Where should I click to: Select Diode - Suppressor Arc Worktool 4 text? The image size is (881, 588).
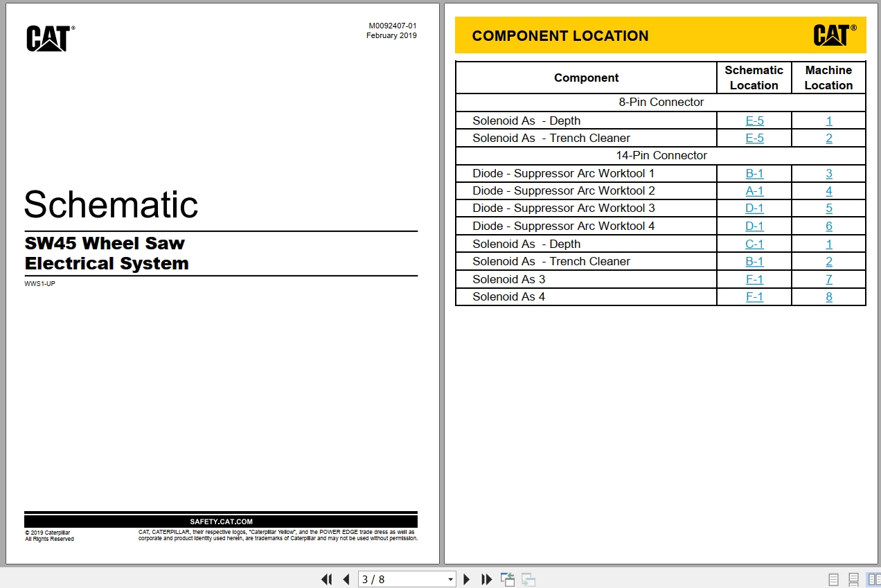coord(563,226)
